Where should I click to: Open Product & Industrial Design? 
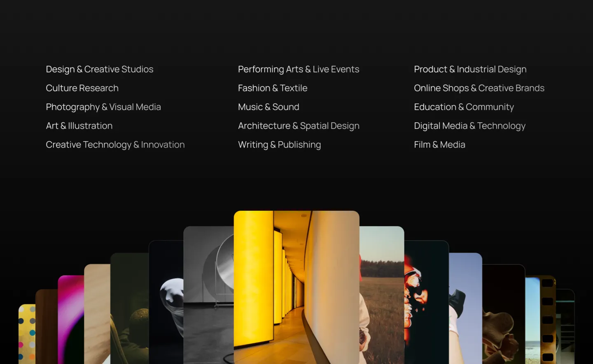(470, 69)
